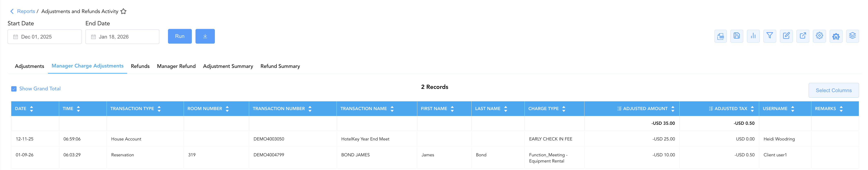
Task: Click the Run button
Action: click(x=180, y=36)
